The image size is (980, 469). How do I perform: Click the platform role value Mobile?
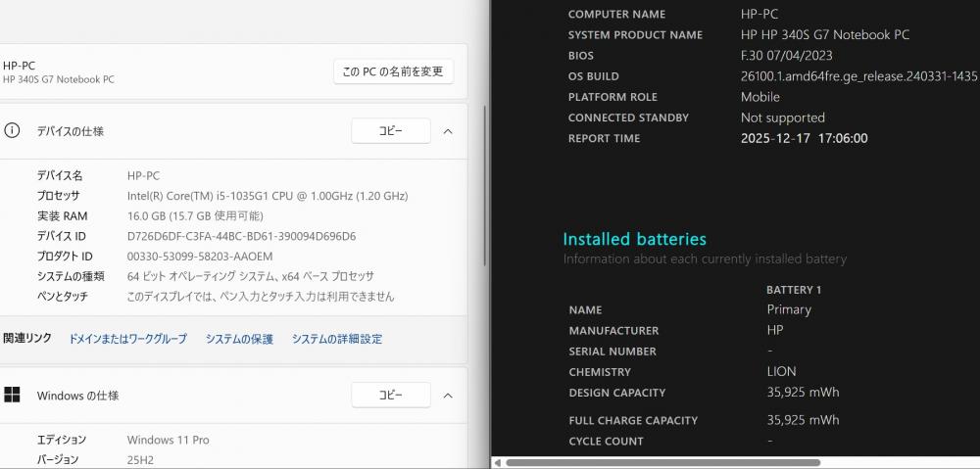[x=760, y=97]
